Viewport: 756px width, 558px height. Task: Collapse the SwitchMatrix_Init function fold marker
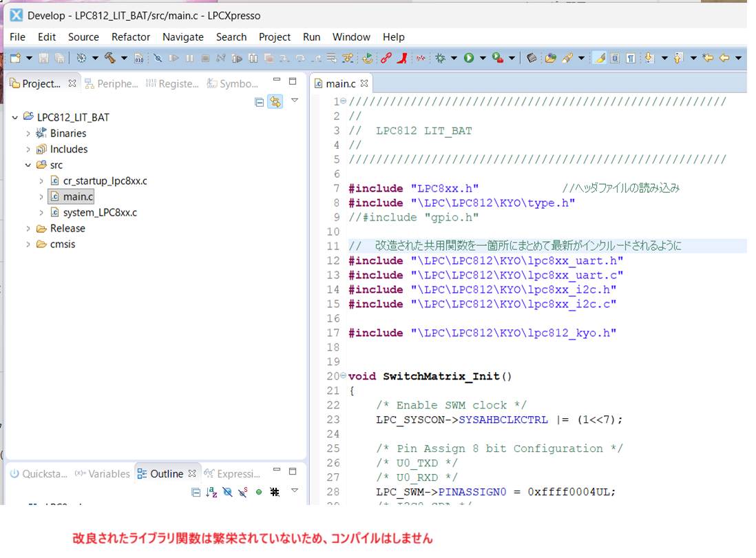pos(343,376)
